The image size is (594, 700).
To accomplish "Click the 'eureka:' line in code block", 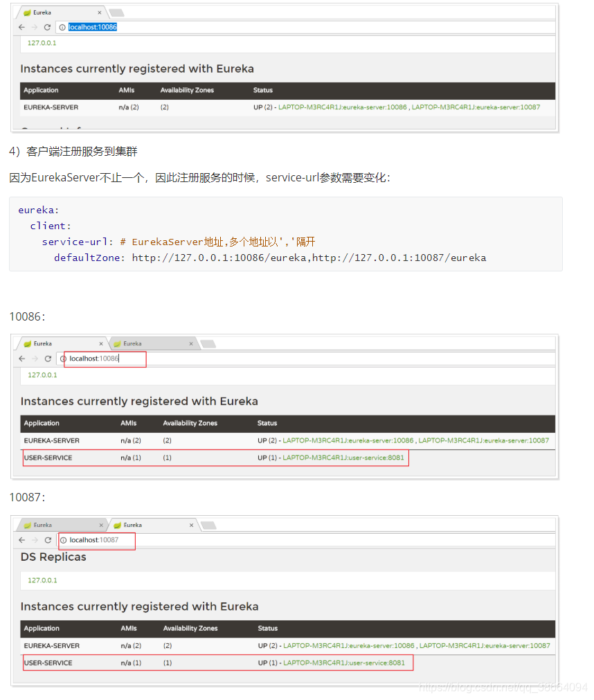I will coord(38,210).
